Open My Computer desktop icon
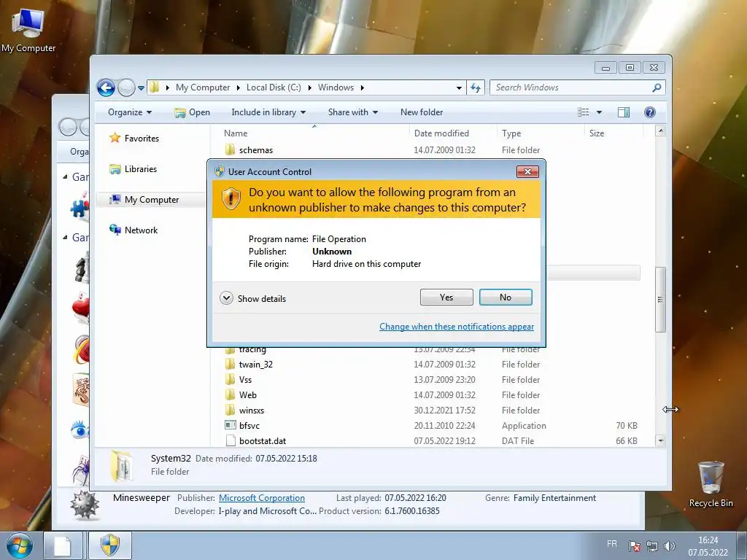The width and height of the screenshot is (747, 560). [28, 29]
